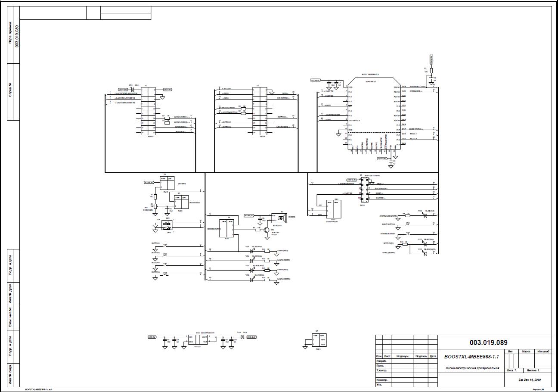Viewport: 558px width, 392px height.
Task: Click the LM1117 voltage regulator block
Action: coord(198,340)
